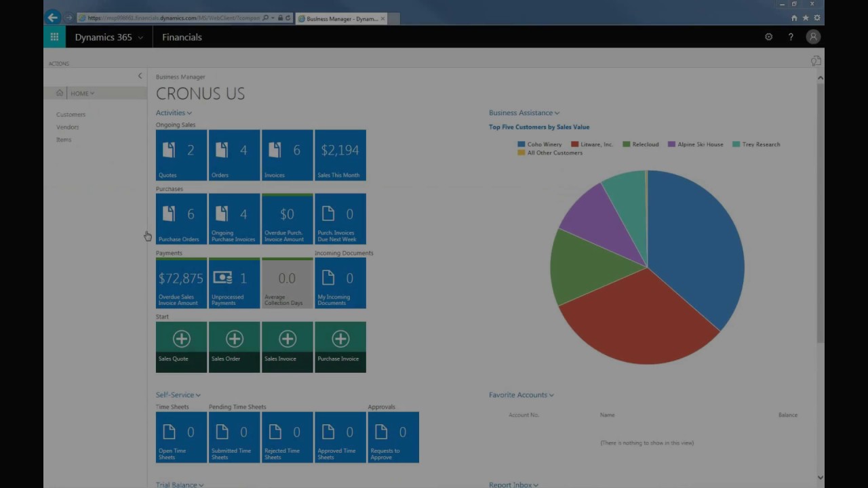
Task: Open the Sales This Month tile
Action: 340,155
